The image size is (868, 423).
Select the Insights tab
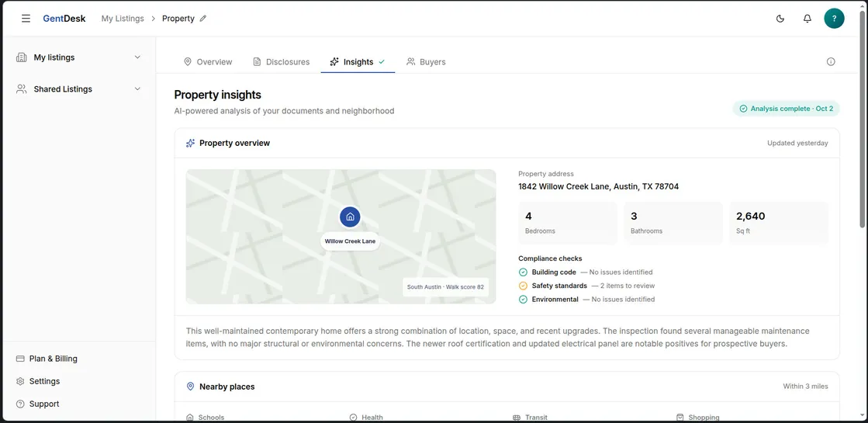click(358, 62)
